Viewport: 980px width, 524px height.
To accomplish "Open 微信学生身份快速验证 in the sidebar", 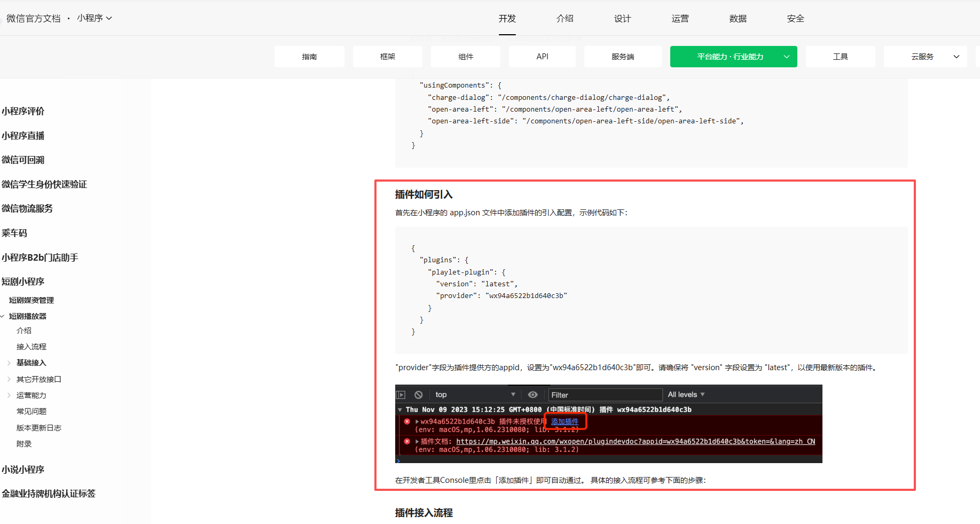I will tap(44, 184).
